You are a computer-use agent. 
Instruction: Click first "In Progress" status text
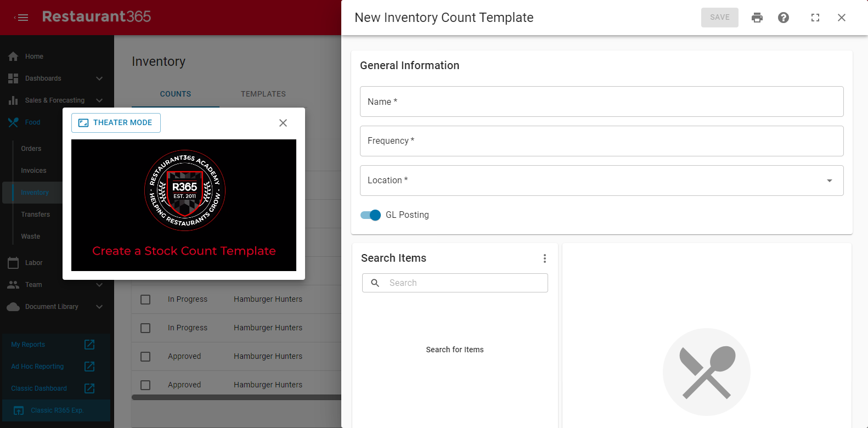pyautogui.click(x=188, y=300)
